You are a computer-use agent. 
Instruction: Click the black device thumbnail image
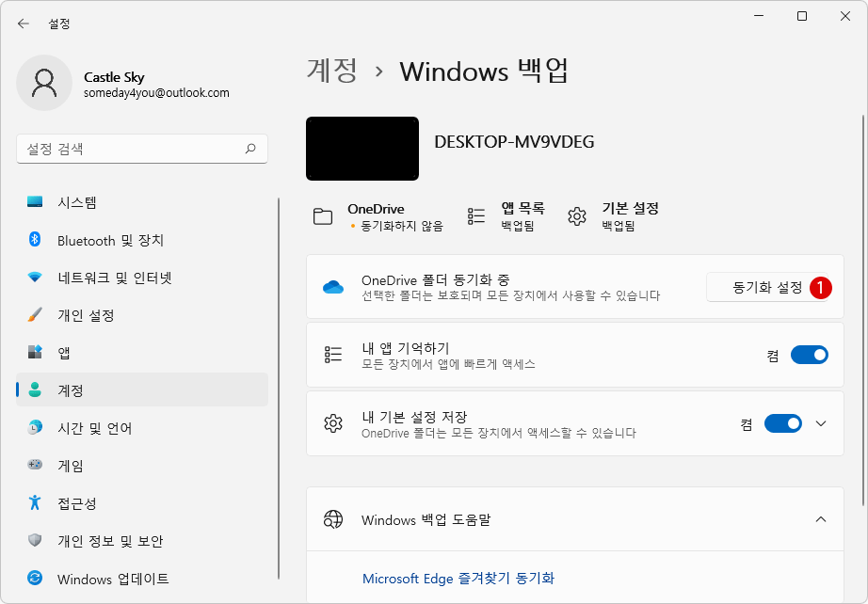pyautogui.click(x=362, y=149)
